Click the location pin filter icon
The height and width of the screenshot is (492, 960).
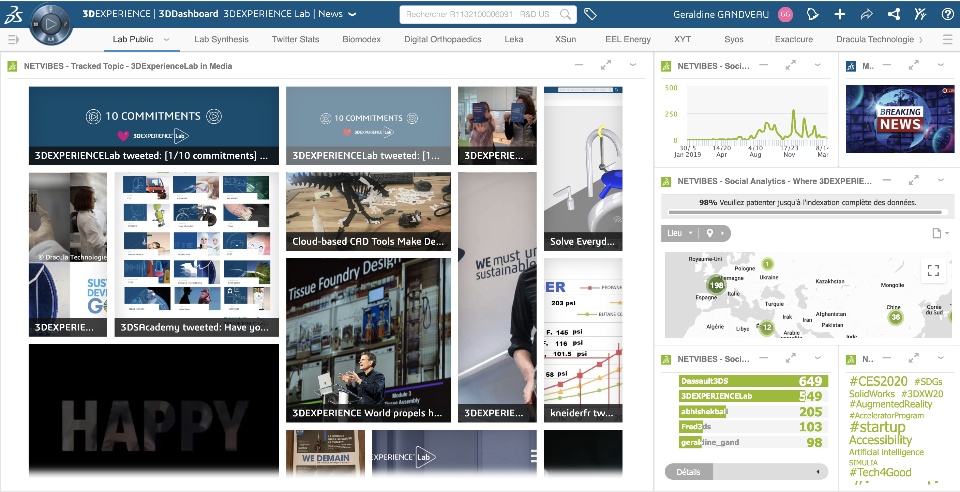point(710,233)
